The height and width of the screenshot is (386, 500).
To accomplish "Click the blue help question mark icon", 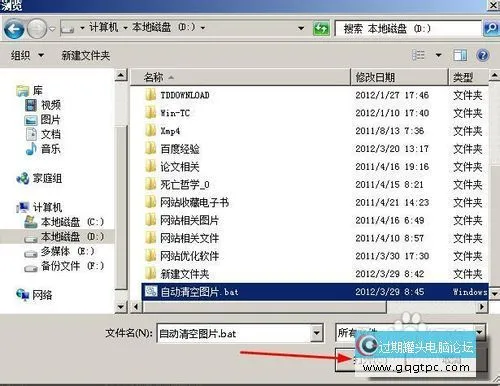I will (x=483, y=55).
